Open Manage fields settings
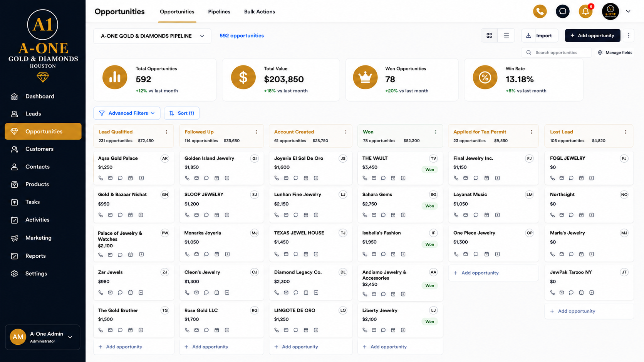 615,52
